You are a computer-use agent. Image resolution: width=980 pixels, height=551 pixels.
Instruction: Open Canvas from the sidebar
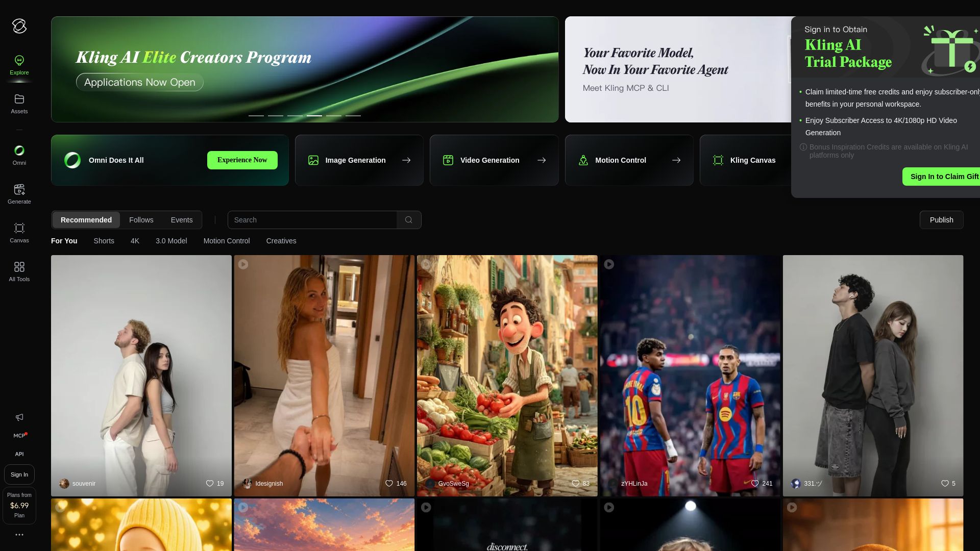[x=19, y=233]
